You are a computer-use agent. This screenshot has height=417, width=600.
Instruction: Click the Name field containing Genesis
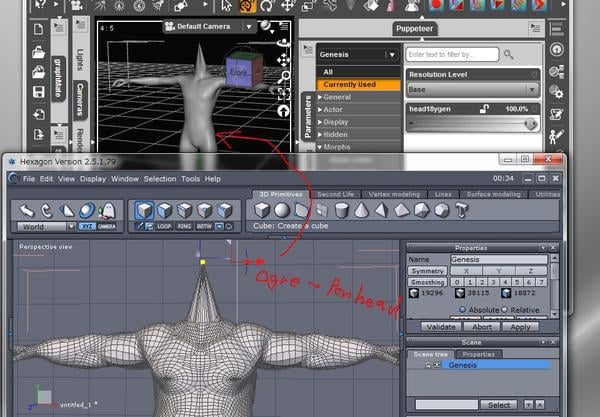point(500,259)
